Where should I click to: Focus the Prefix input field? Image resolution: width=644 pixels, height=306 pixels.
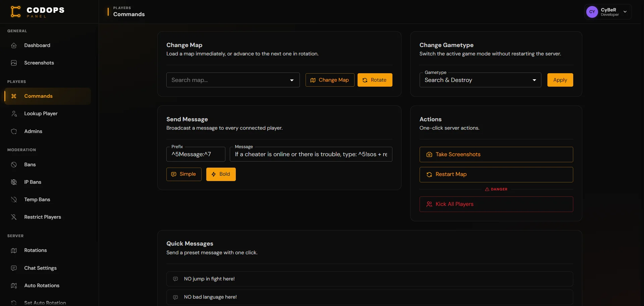point(196,154)
